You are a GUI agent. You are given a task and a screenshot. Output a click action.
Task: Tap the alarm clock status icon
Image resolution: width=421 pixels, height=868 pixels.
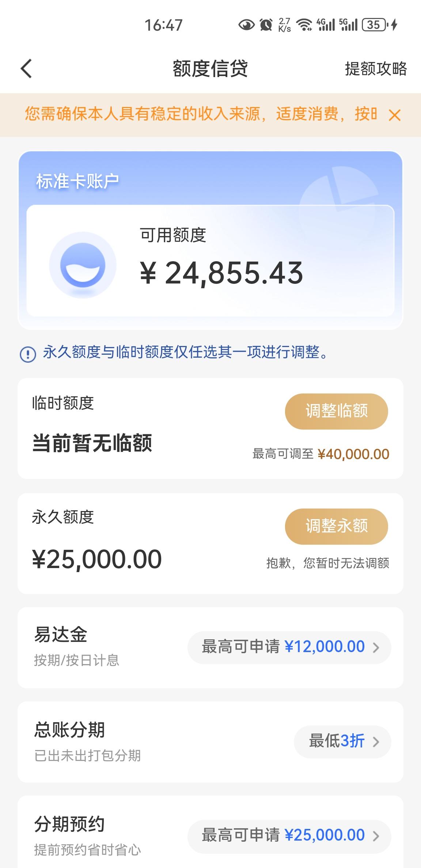(266, 25)
